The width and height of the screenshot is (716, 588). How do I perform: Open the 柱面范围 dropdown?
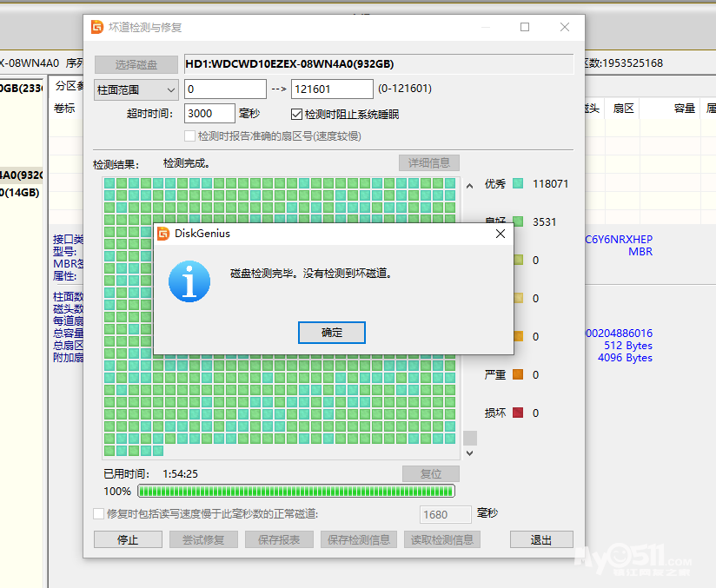pos(136,89)
